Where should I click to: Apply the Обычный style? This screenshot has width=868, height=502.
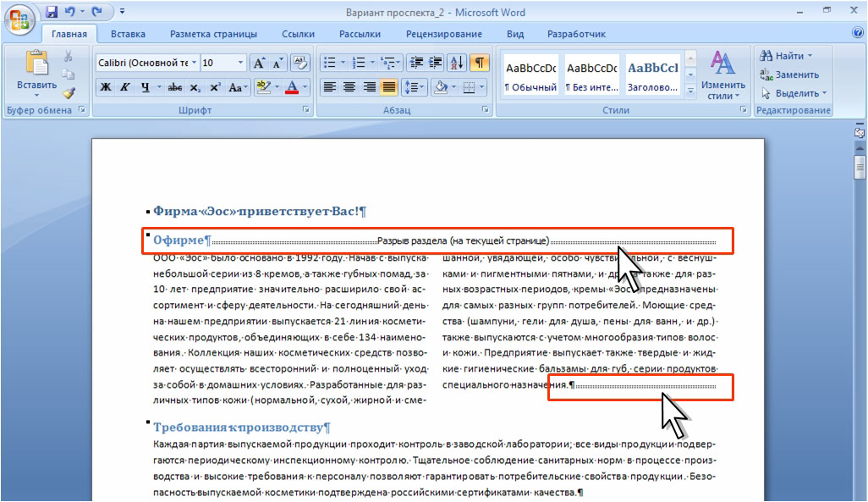point(531,74)
